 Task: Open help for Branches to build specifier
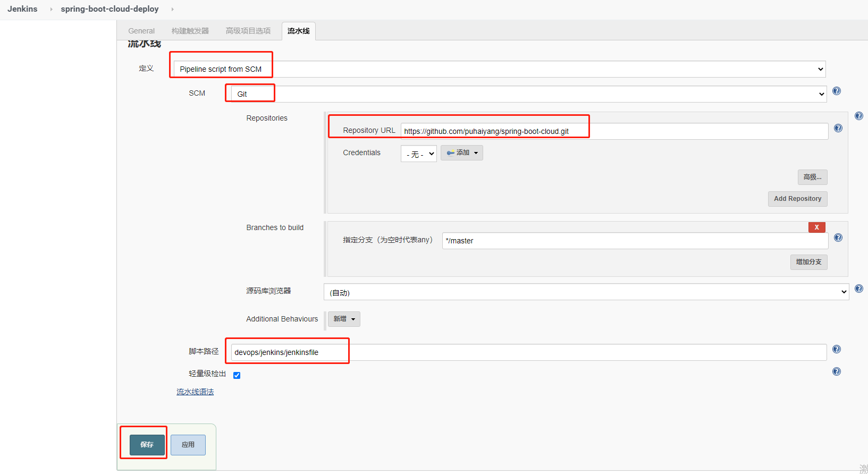click(838, 238)
